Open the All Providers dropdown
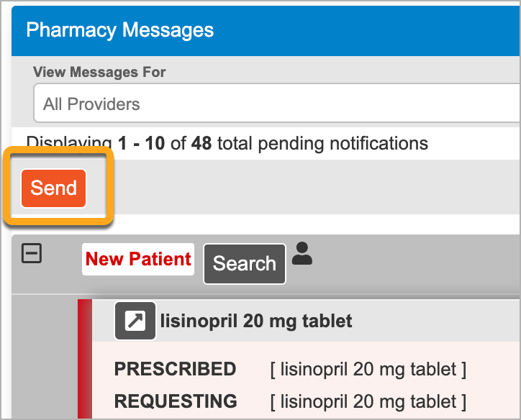The image size is (521, 420). (x=277, y=104)
